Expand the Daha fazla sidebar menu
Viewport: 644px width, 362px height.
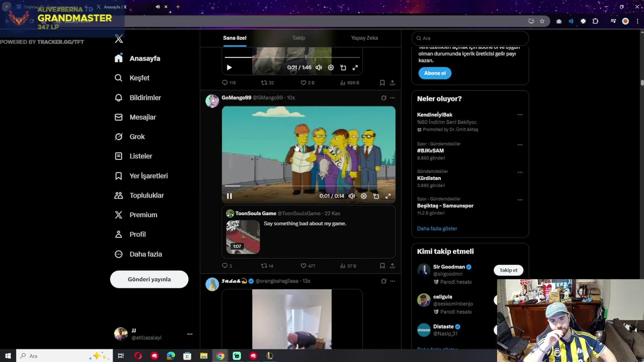tap(138, 254)
